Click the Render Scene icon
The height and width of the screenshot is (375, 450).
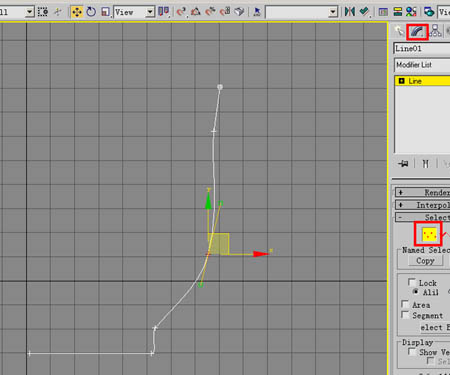coord(429,12)
